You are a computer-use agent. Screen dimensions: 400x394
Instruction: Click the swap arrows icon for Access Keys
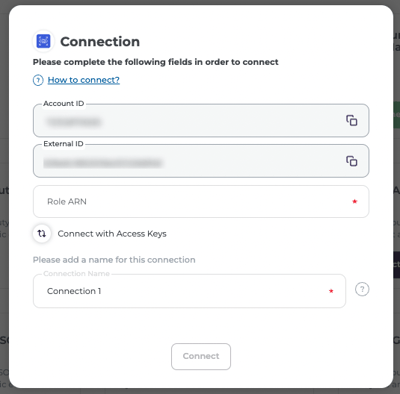tap(42, 234)
